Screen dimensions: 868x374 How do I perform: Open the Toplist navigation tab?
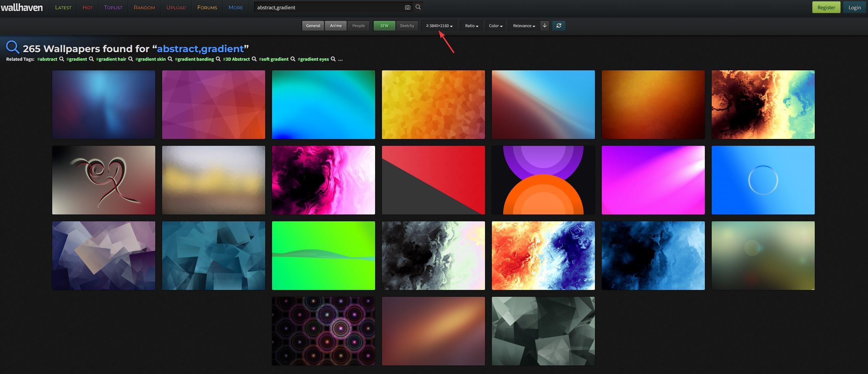113,8
